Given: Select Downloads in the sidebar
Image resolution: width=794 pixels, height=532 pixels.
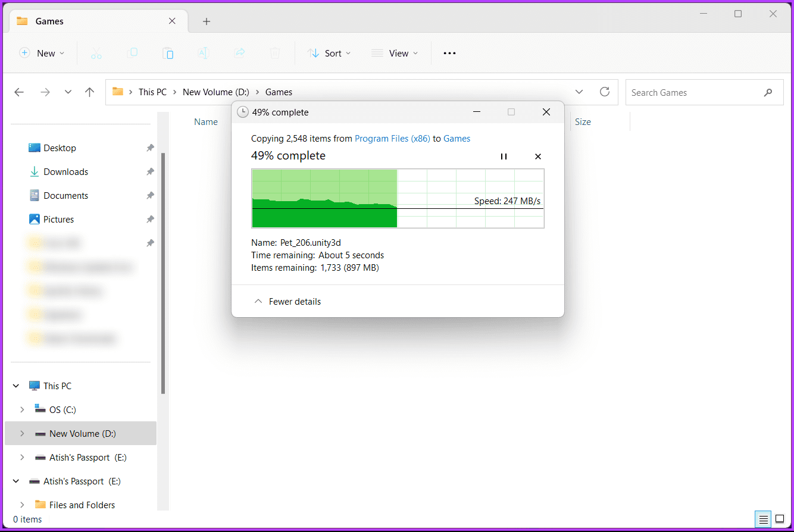Looking at the screenshot, I should pos(65,172).
